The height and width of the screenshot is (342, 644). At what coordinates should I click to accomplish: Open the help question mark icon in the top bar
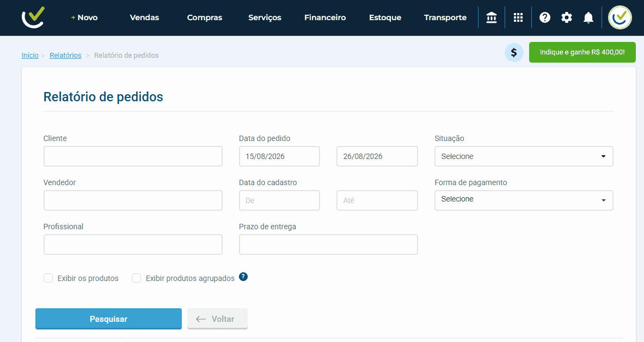pos(544,17)
